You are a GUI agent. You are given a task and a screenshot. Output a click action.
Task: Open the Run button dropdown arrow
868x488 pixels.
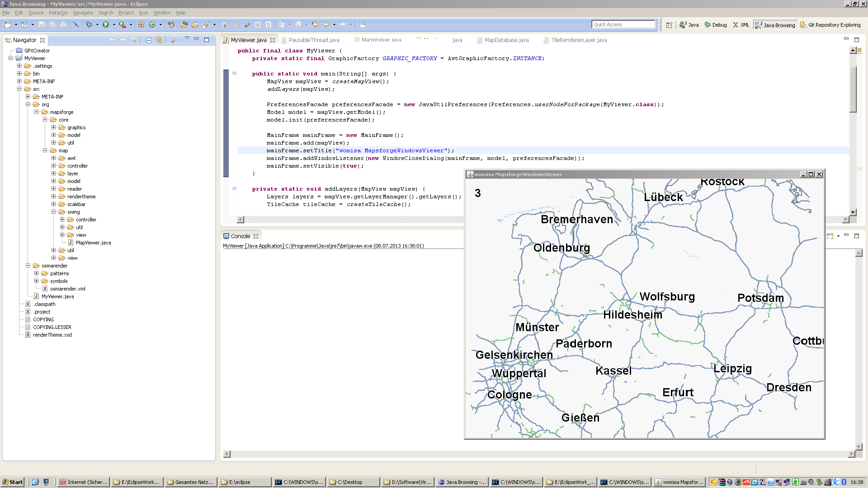[114, 24]
